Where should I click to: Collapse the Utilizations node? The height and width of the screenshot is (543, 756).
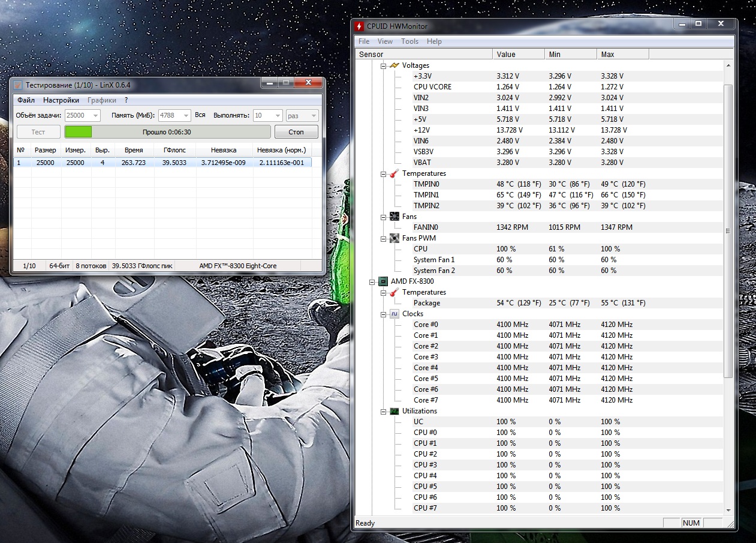coord(383,411)
